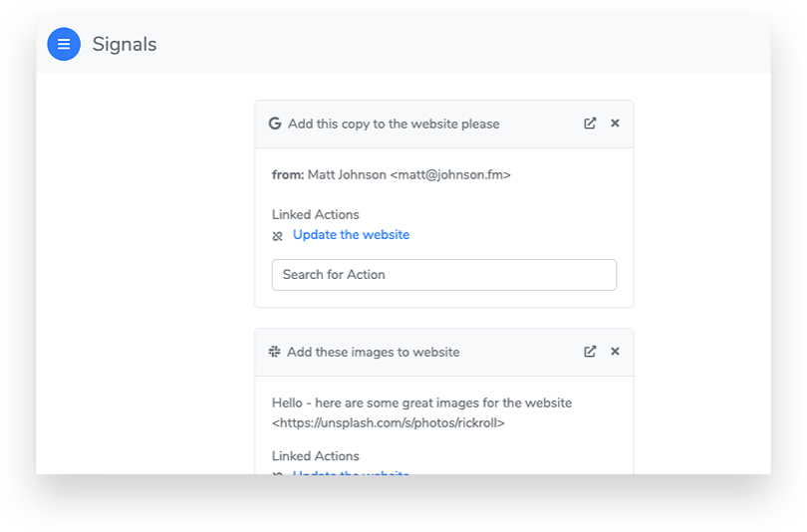Open the unsplash.com rickroll photos URL

point(389,422)
